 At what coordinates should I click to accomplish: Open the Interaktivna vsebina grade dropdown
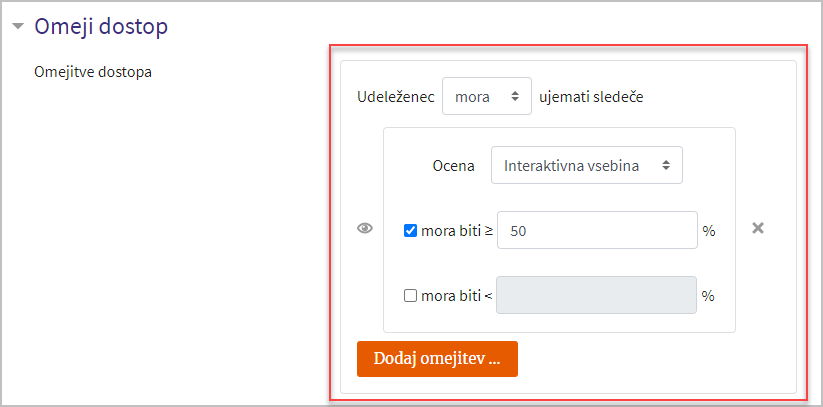coord(587,165)
